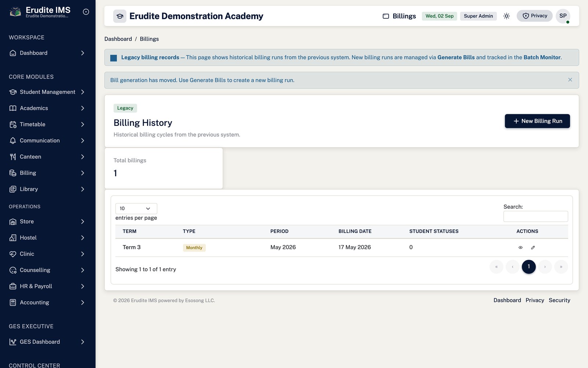
Task: Click the GES Dashboard chart icon
Action: click(x=13, y=342)
